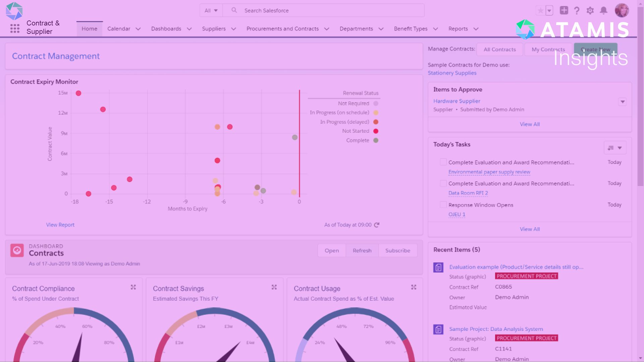Expand the Contract Usage chart

tap(414, 287)
